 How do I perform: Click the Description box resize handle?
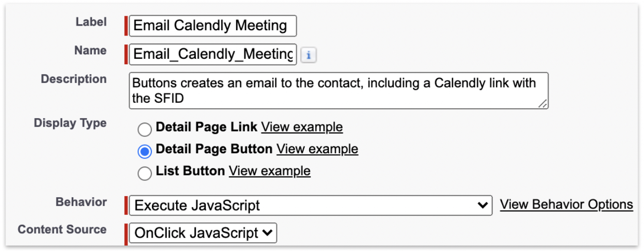pos(543,104)
